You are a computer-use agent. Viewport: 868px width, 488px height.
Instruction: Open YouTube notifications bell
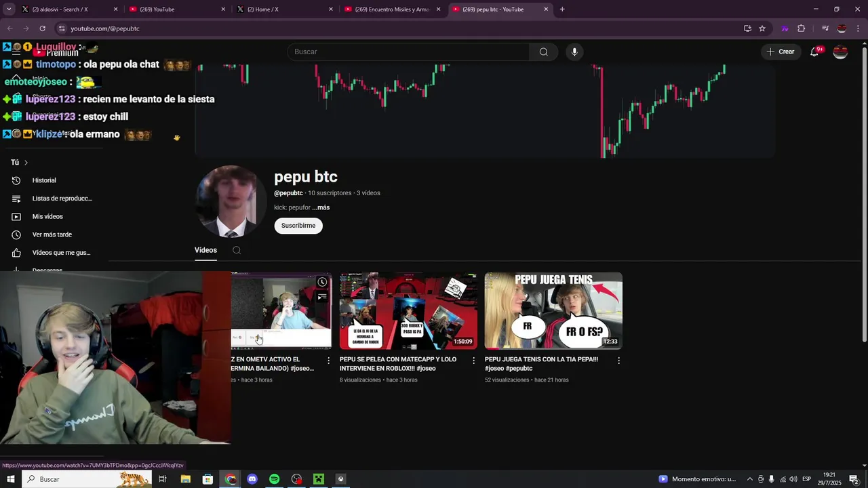pos(815,52)
